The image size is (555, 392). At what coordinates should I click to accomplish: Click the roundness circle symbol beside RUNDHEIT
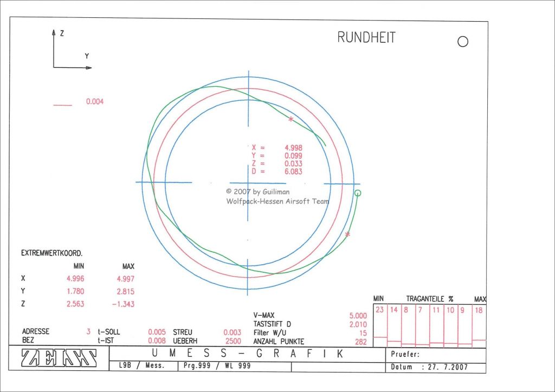pyautogui.click(x=463, y=41)
